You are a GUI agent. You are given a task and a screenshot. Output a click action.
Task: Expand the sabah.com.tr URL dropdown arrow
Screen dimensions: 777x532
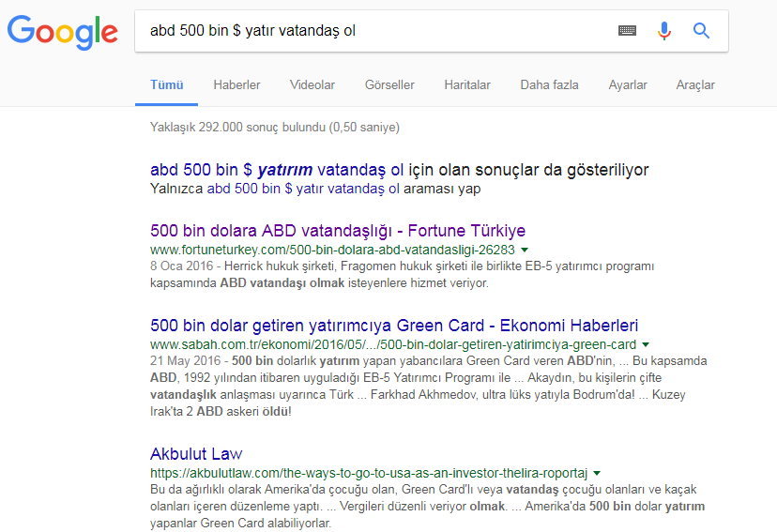(646, 344)
